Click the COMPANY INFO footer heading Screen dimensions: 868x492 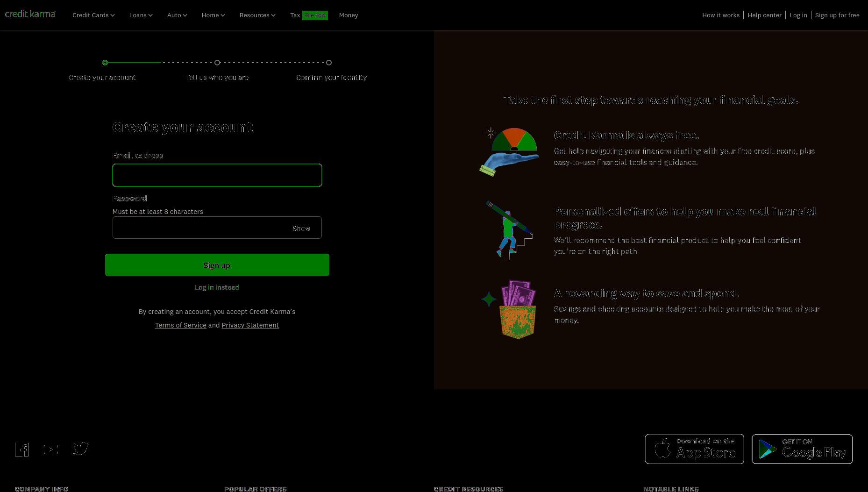coord(42,489)
